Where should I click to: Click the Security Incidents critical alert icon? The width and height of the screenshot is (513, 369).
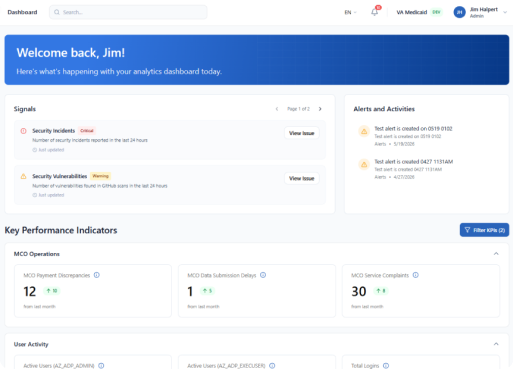coord(23,131)
